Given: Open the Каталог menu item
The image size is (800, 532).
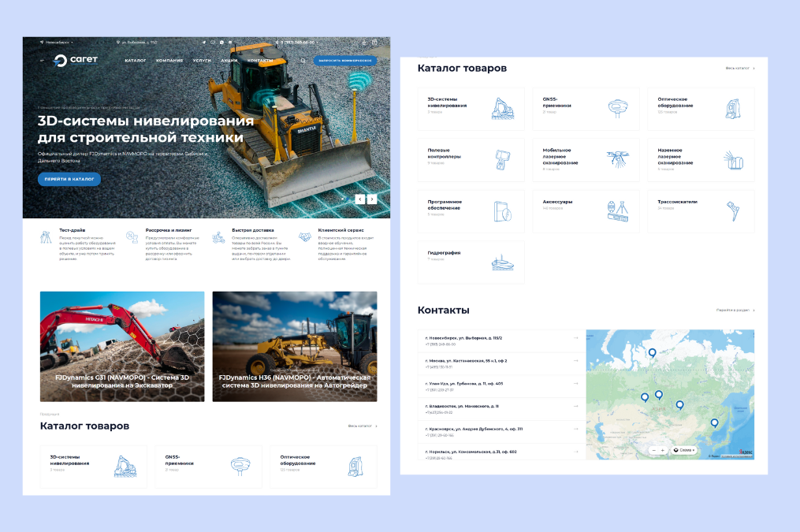Looking at the screenshot, I should 136,60.
